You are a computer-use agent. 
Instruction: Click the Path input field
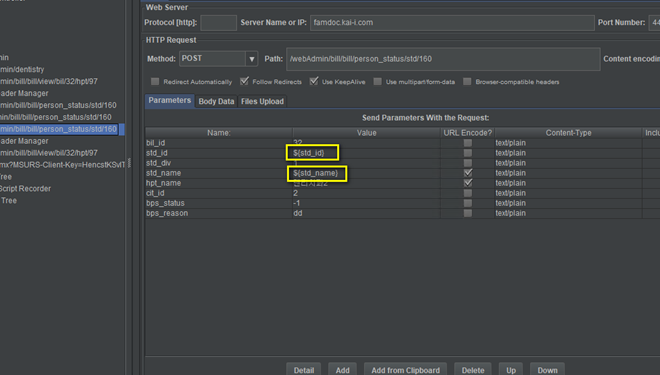[x=443, y=59]
